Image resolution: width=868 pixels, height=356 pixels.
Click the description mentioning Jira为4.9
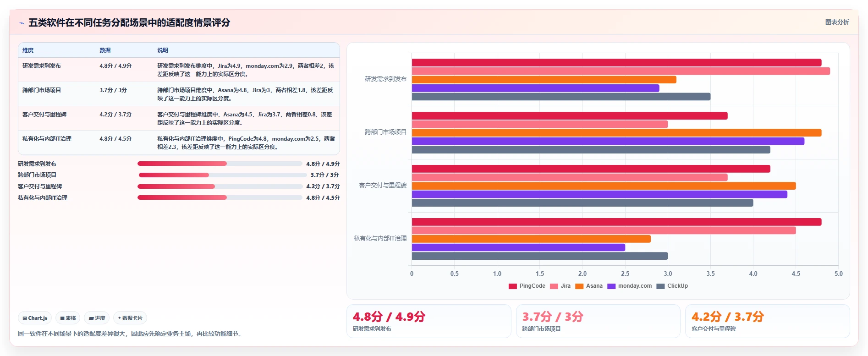[x=246, y=70]
